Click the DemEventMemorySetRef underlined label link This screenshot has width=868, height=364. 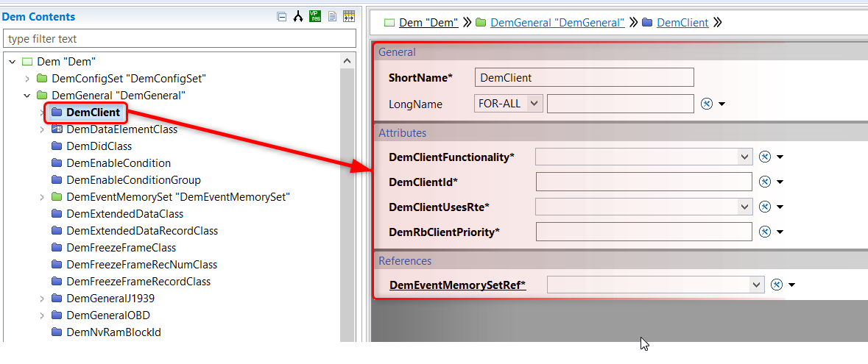click(x=458, y=285)
